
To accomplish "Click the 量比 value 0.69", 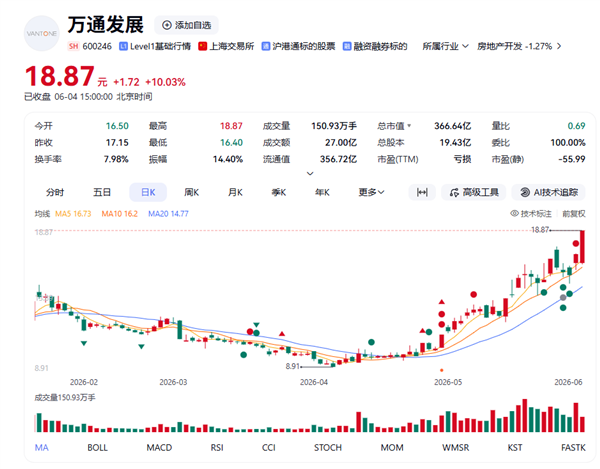I will (576, 125).
